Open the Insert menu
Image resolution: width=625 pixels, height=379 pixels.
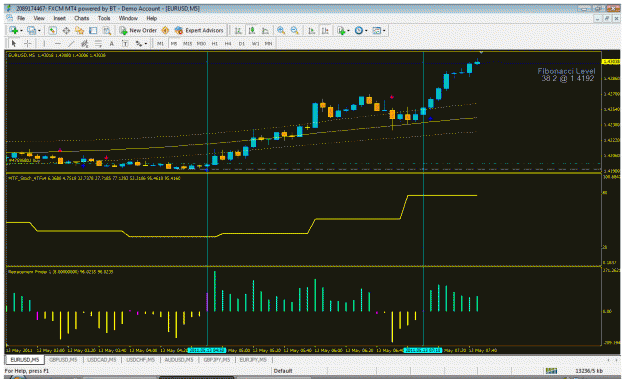(x=59, y=18)
